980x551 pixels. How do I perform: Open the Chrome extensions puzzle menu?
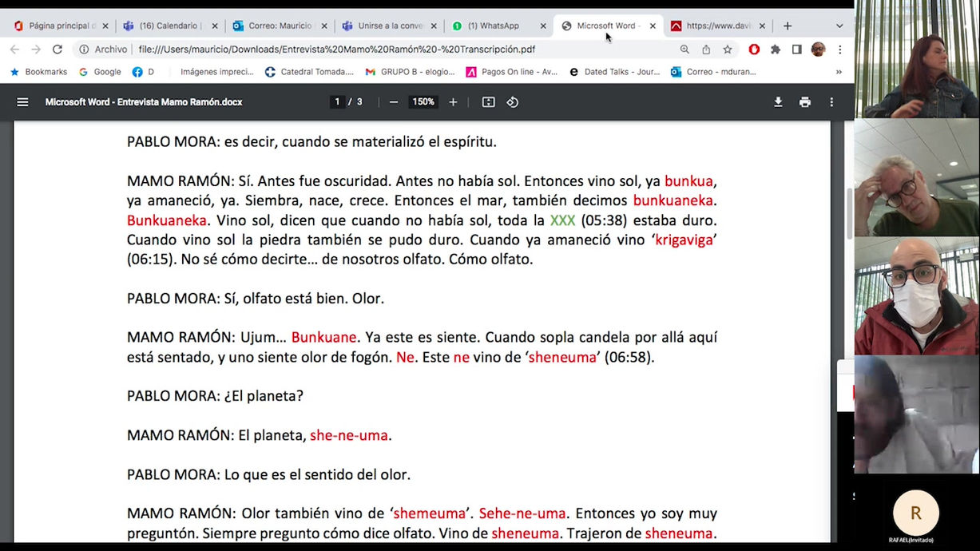coord(776,50)
